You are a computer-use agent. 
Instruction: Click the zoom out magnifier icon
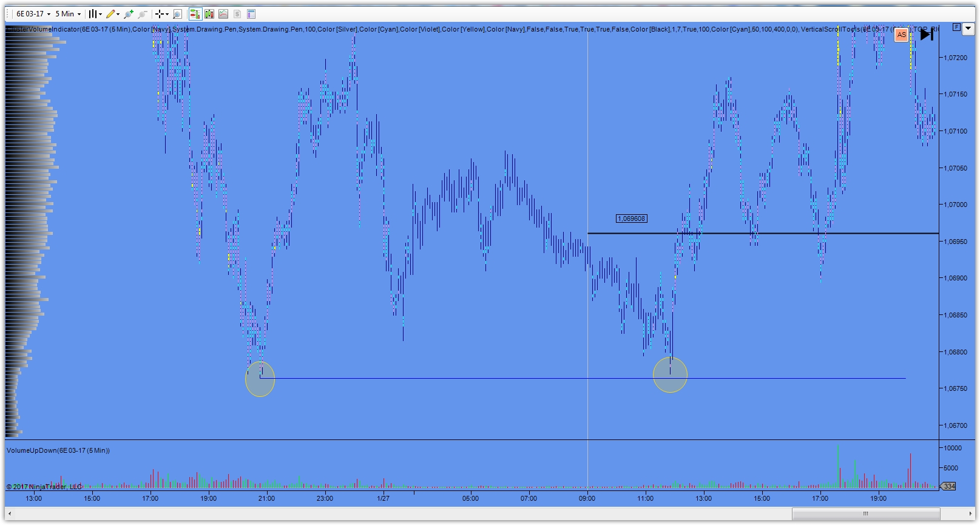143,14
